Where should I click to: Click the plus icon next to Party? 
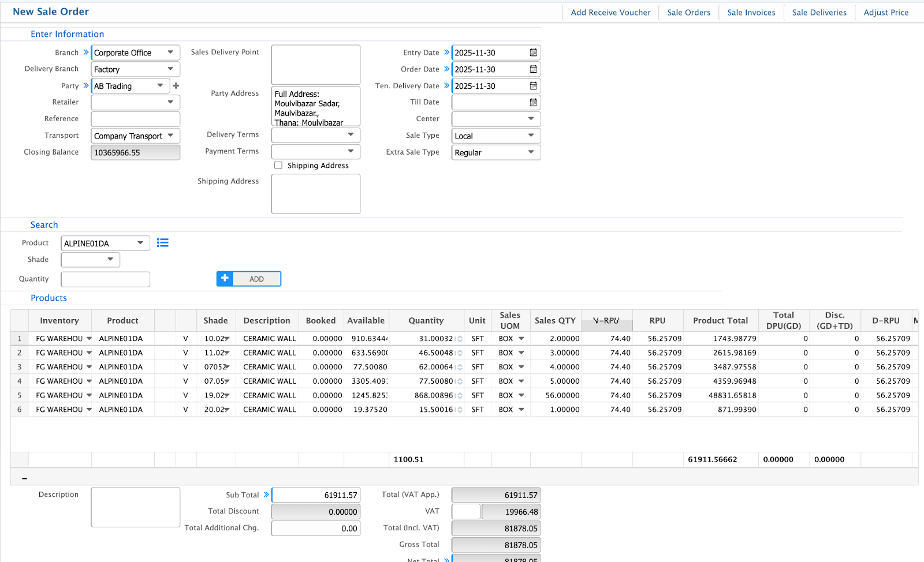click(x=176, y=86)
